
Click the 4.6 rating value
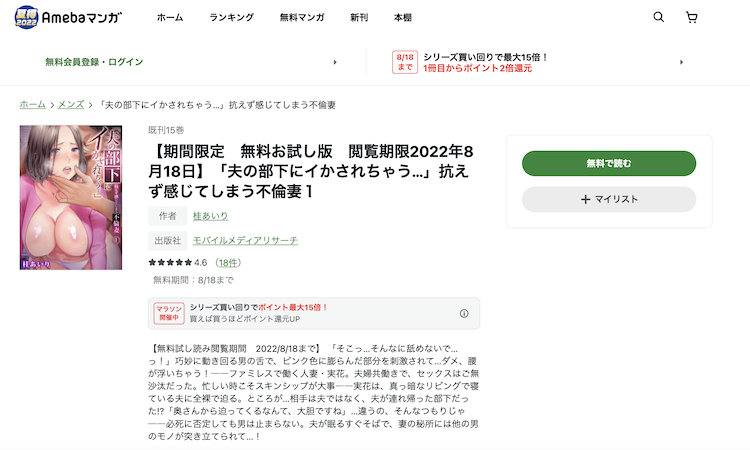(x=201, y=263)
